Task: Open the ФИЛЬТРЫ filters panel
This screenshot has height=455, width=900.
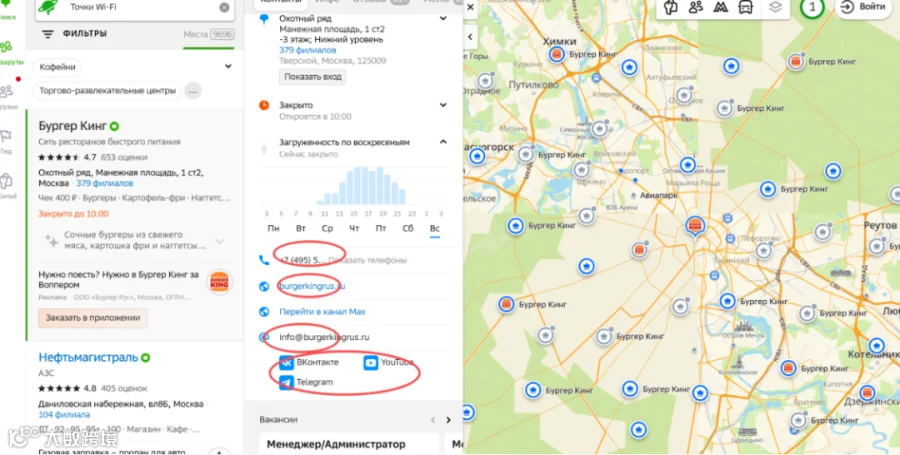Action: click(75, 34)
